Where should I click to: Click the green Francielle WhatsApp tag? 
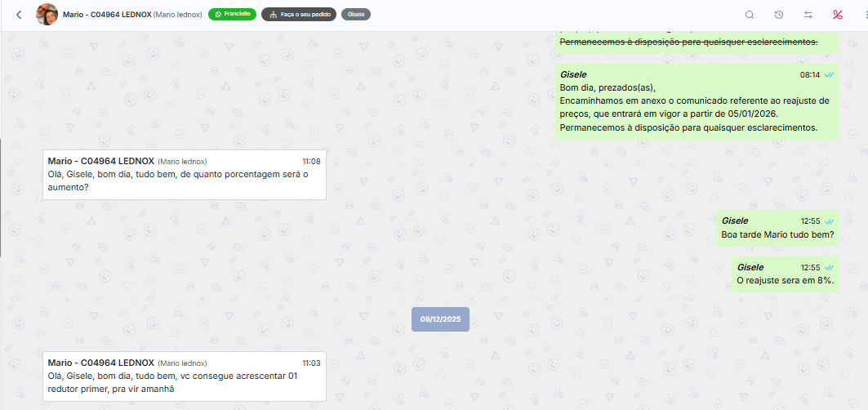click(233, 14)
